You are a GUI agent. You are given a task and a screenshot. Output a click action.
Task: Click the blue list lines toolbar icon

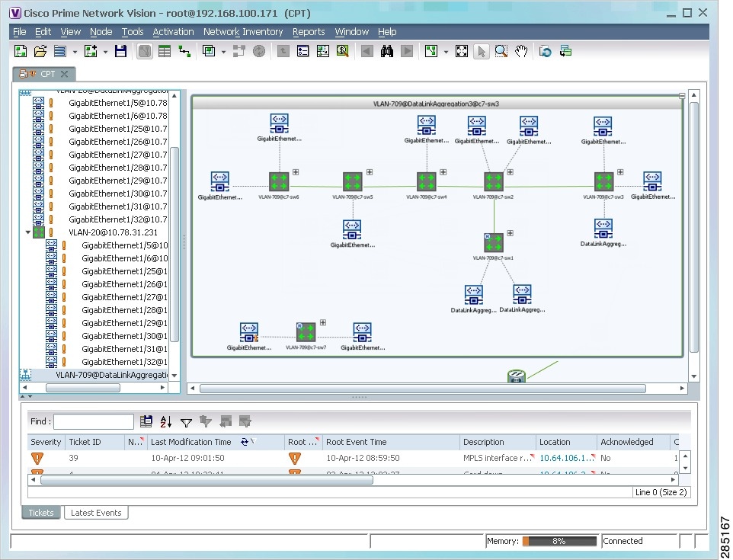(x=60, y=51)
